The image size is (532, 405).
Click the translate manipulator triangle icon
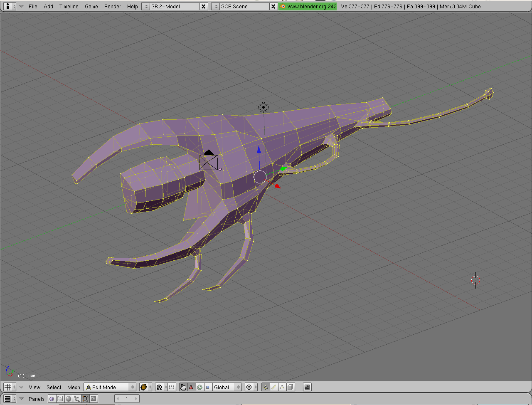191,387
